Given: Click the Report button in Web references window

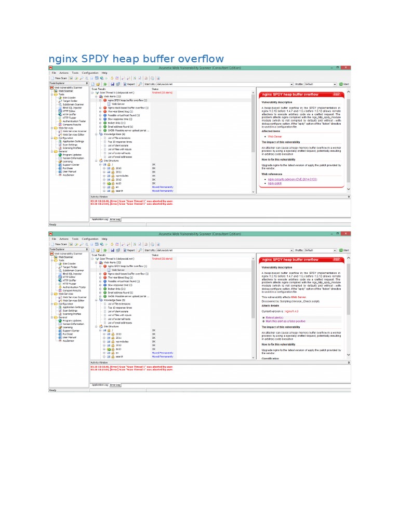Looking at the screenshot, I should click(x=129, y=84).
